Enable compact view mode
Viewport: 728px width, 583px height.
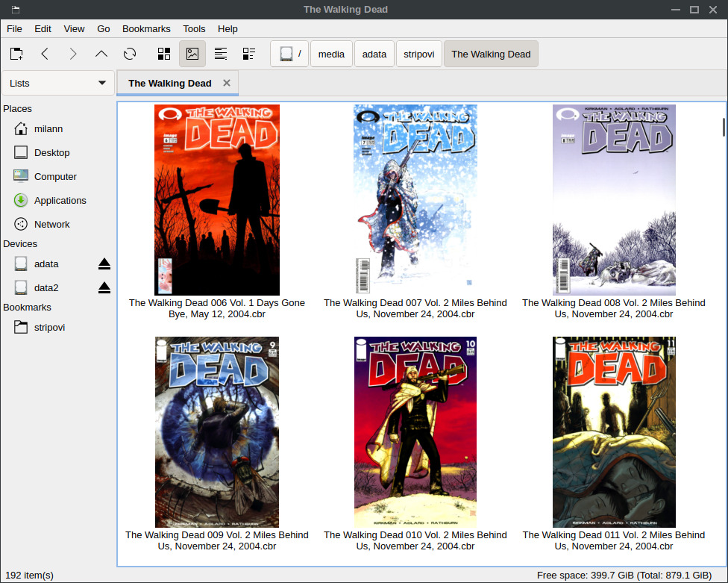[x=221, y=54]
